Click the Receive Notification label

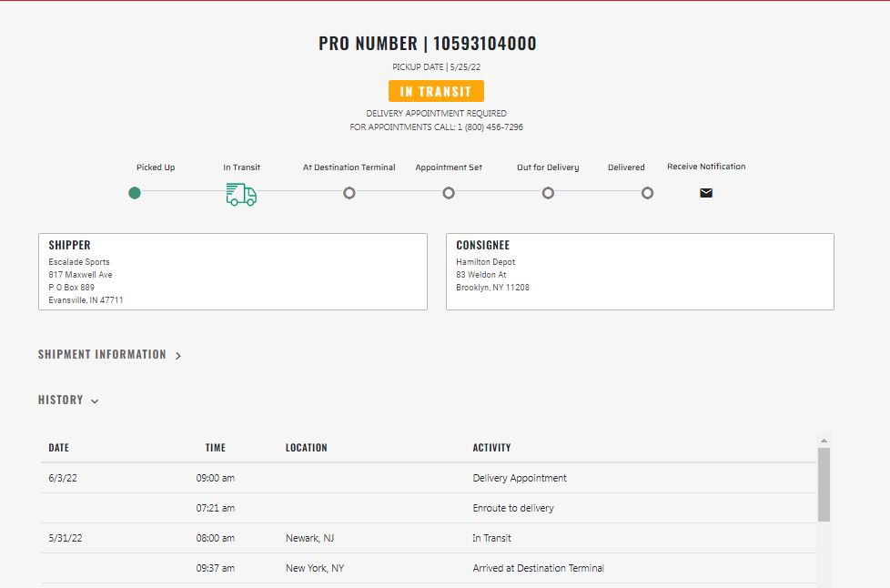click(706, 167)
